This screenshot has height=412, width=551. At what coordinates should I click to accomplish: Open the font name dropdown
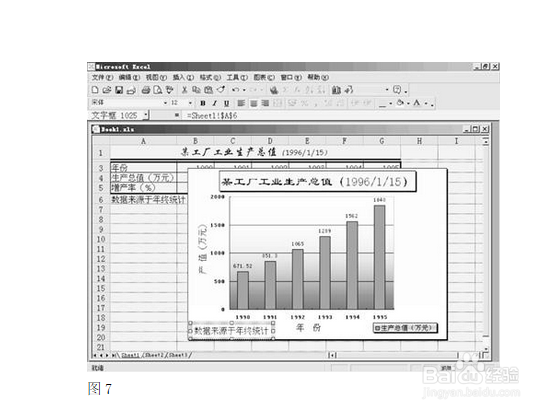(x=165, y=103)
